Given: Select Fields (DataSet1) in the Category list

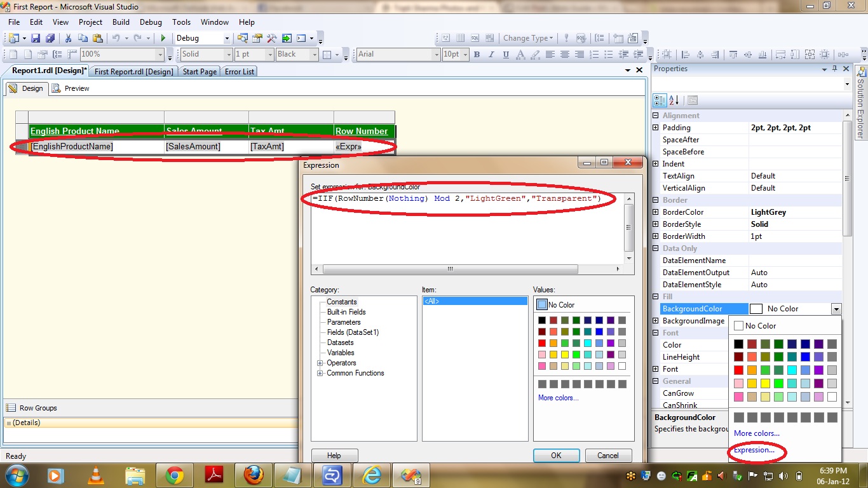Looking at the screenshot, I should point(353,332).
